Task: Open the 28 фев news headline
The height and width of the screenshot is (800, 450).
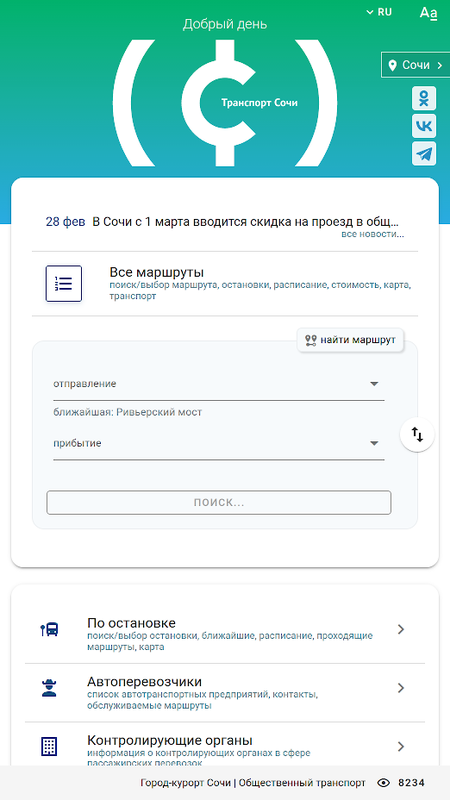Action: [222, 222]
